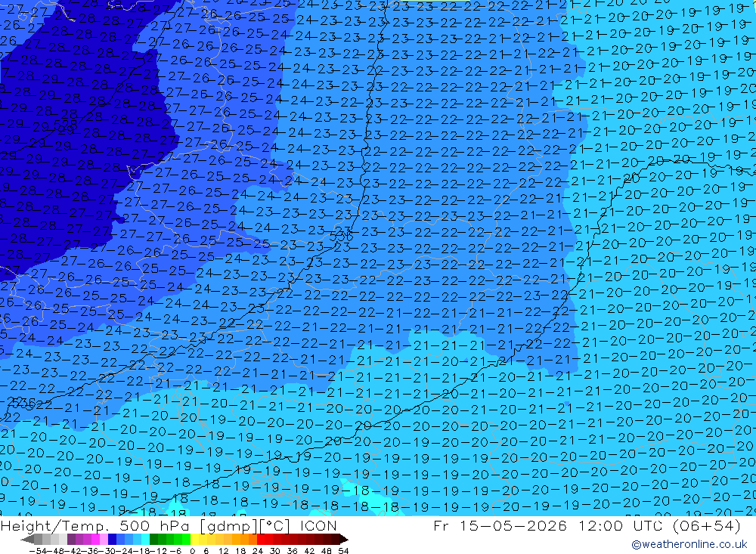Select the '(06+54)' forecast run label
Viewport: 756px width, 554px height.
pyautogui.click(x=706, y=525)
